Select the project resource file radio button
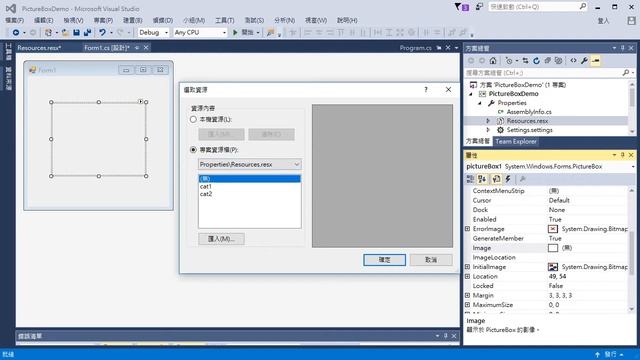Screen dimensions: 640x360 pos(193,150)
